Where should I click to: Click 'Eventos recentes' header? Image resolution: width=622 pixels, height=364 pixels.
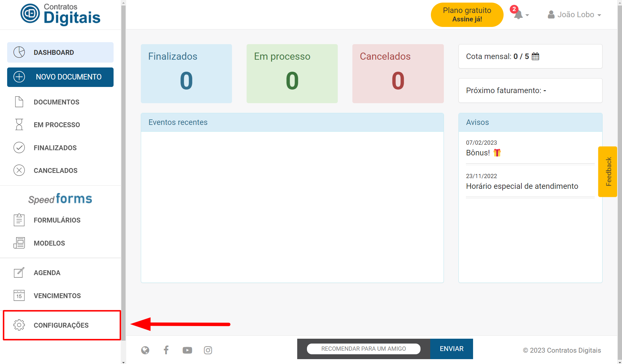pos(292,122)
